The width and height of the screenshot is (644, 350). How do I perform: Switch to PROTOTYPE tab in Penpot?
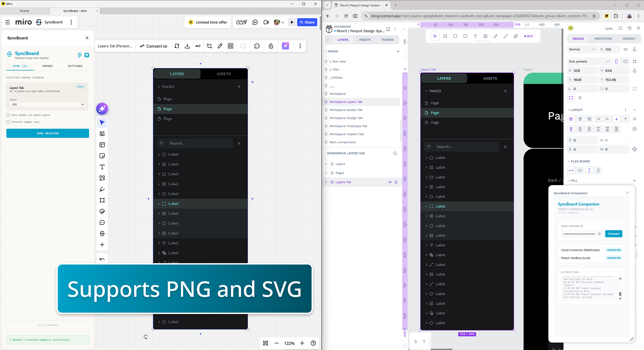[603, 39]
